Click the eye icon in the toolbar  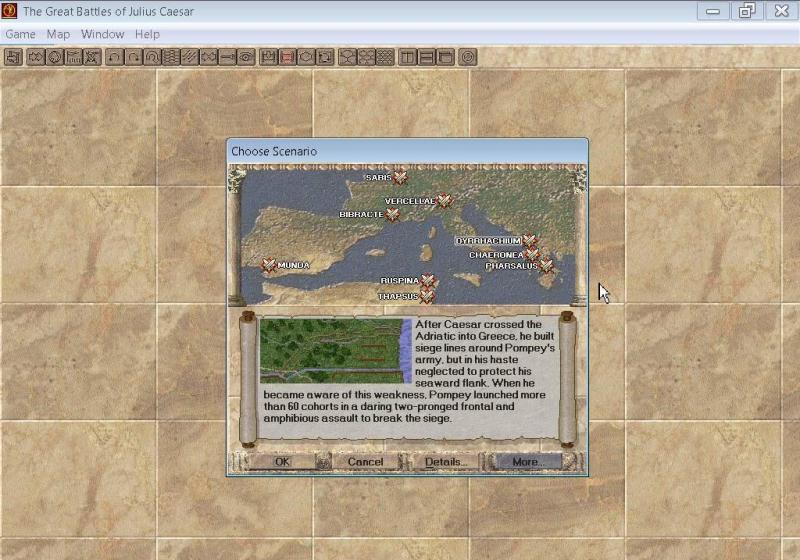coord(246,57)
